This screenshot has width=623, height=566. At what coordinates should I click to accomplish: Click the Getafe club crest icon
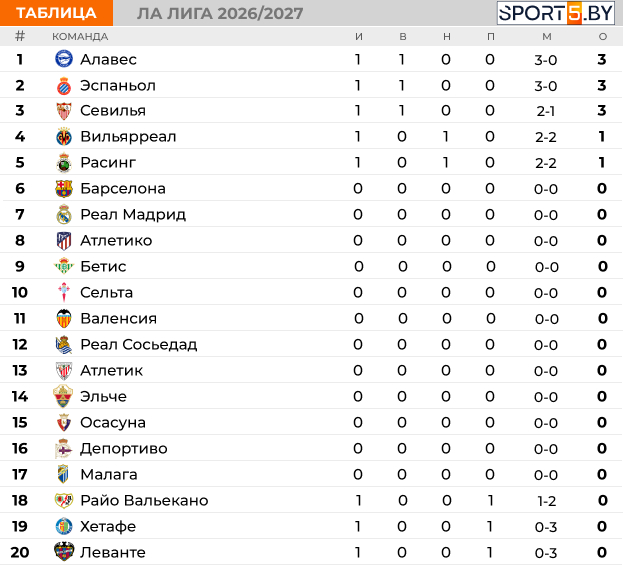[x=64, y=526]
